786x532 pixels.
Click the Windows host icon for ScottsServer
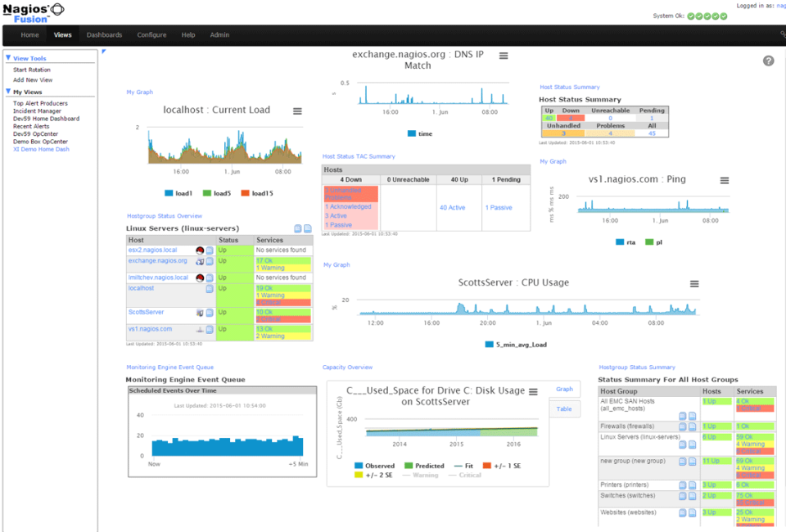tap(198, 312)
